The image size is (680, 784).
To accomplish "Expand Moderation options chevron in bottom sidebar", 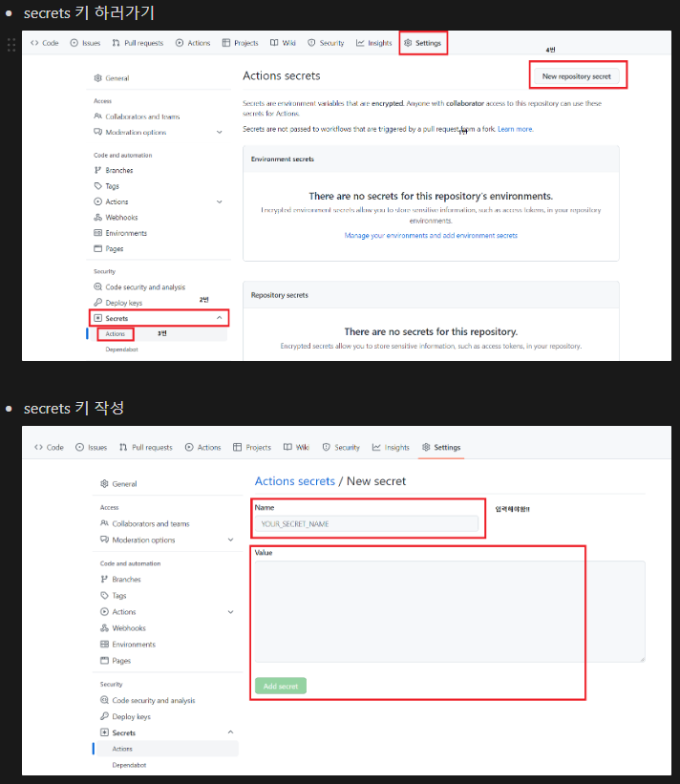I will [x=230, y=540].
